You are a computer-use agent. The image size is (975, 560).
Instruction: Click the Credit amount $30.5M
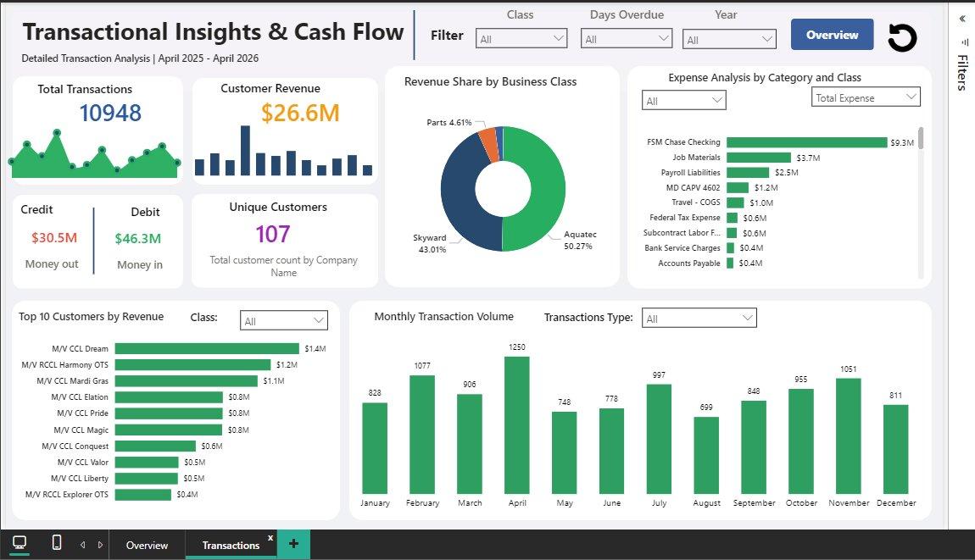[x=54, y=238]
